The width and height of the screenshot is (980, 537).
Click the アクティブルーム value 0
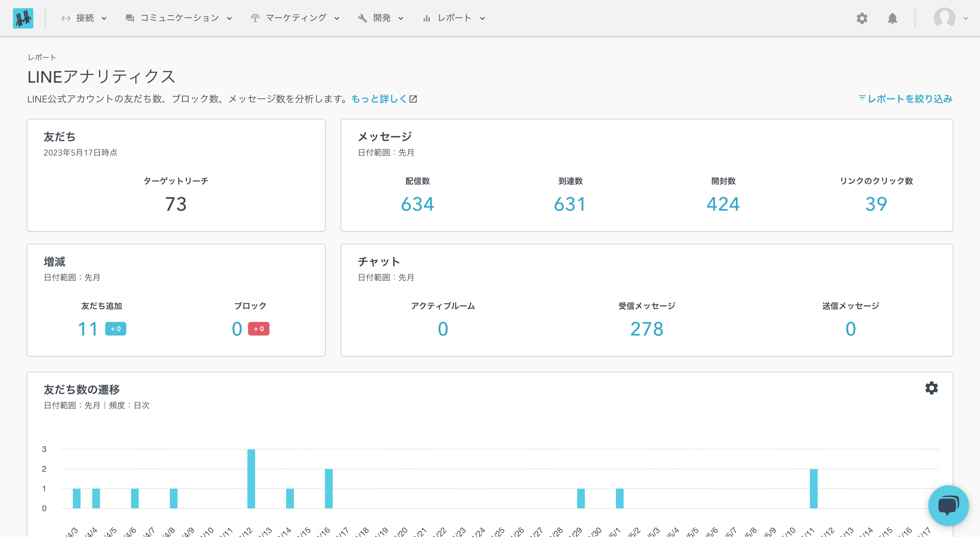443,329
